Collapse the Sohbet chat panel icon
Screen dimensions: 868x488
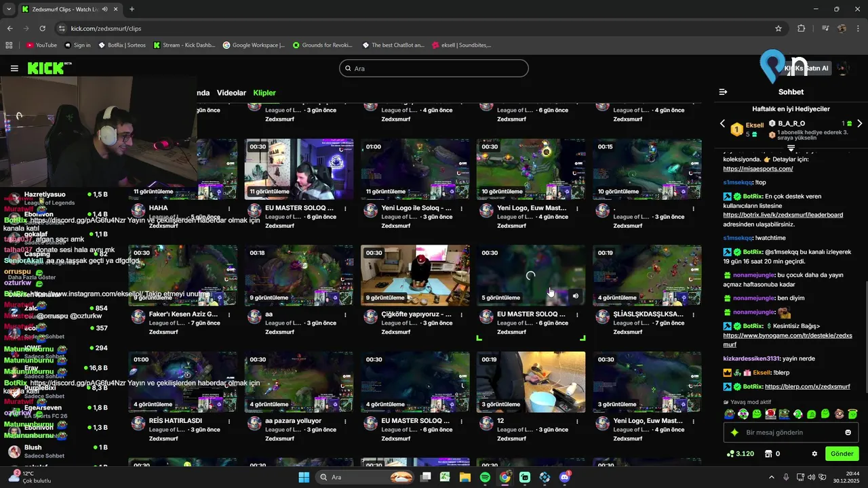click(723, 91)
